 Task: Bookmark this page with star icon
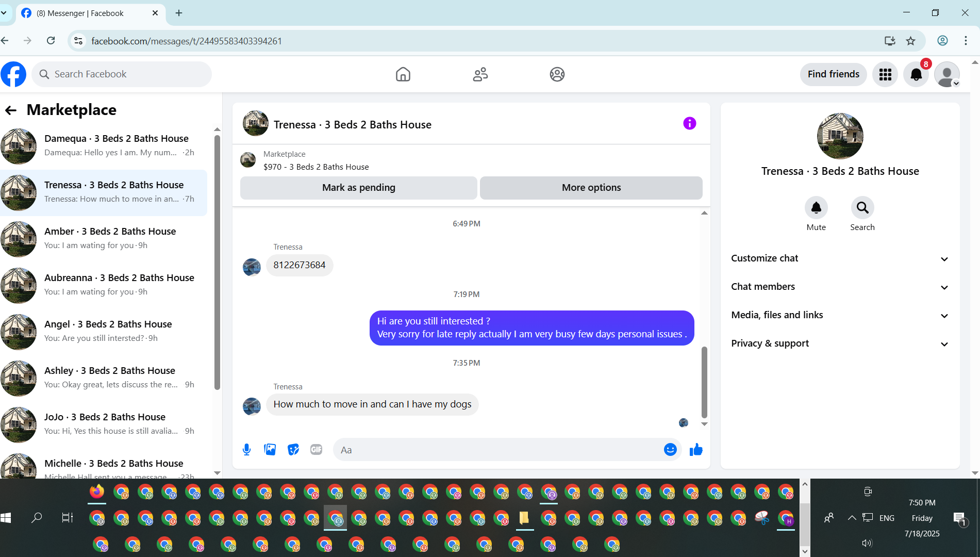coord(911,41)
